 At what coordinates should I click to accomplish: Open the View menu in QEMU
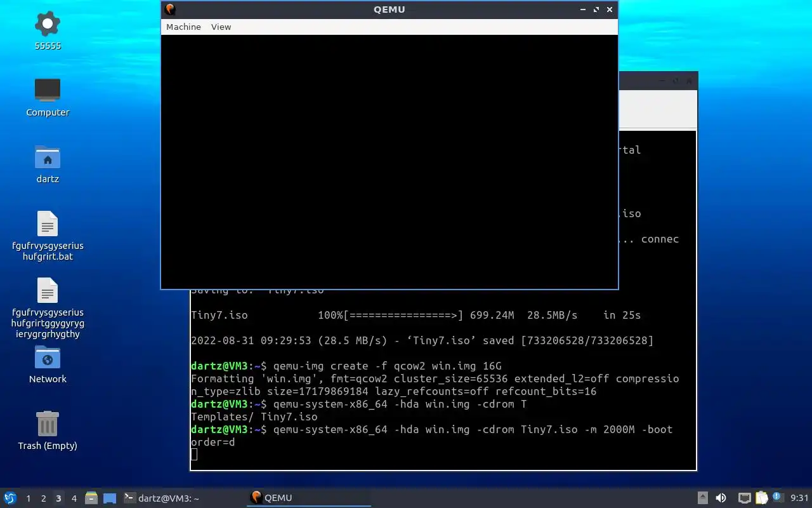click(221, 27)
